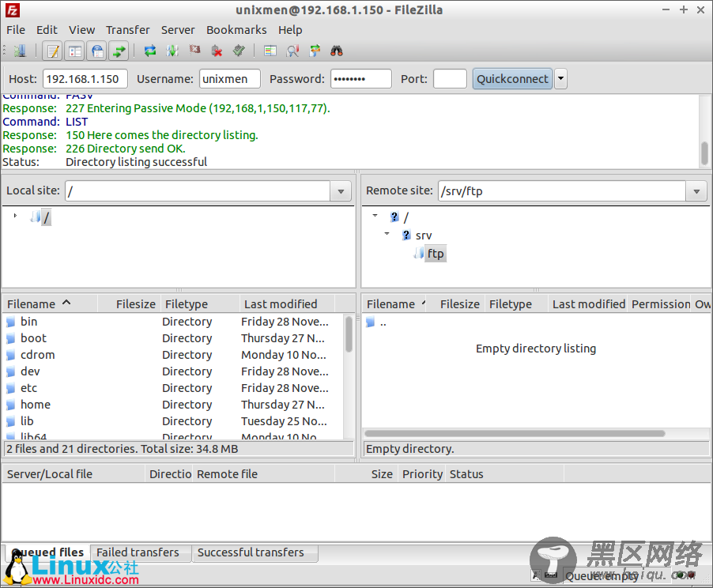Select the bin directory row

[x=173, y=322]
